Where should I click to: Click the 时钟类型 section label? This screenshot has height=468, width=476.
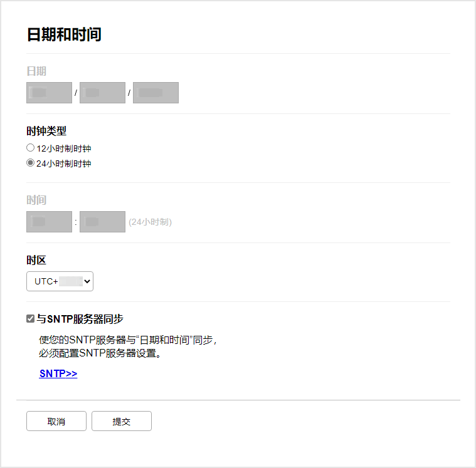[46, 131]
